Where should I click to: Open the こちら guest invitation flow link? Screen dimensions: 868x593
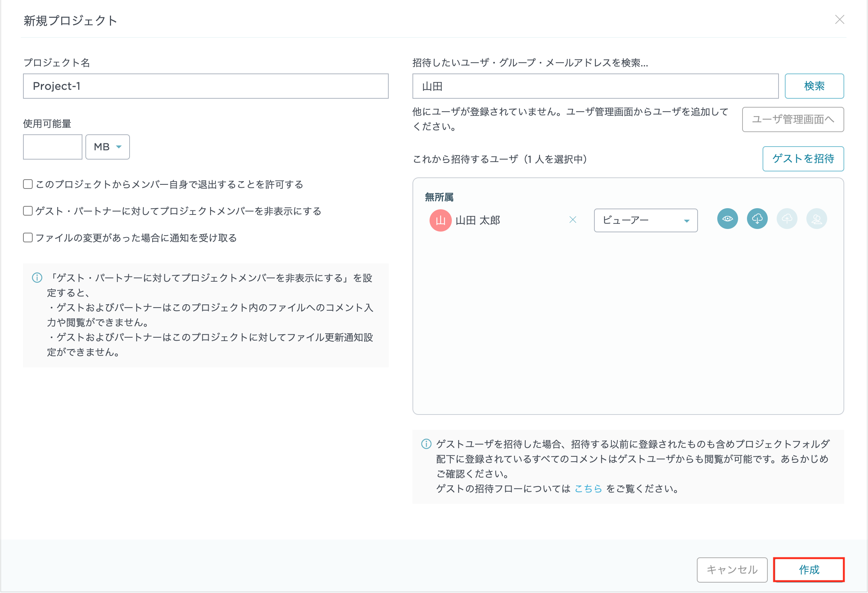[588, 489]
